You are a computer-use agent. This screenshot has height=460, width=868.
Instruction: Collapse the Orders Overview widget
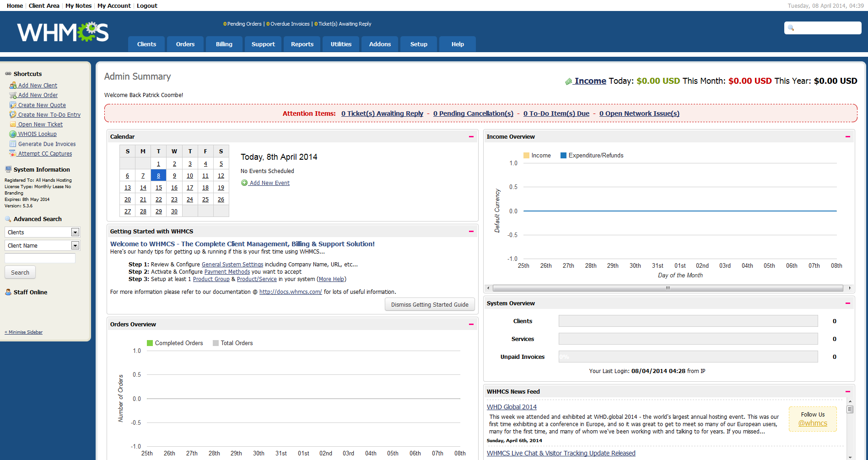click(471, 325)
